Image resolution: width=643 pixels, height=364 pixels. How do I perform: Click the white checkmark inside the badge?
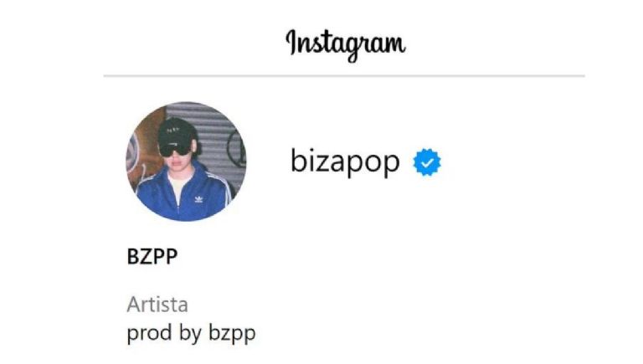tap(427, 162)
